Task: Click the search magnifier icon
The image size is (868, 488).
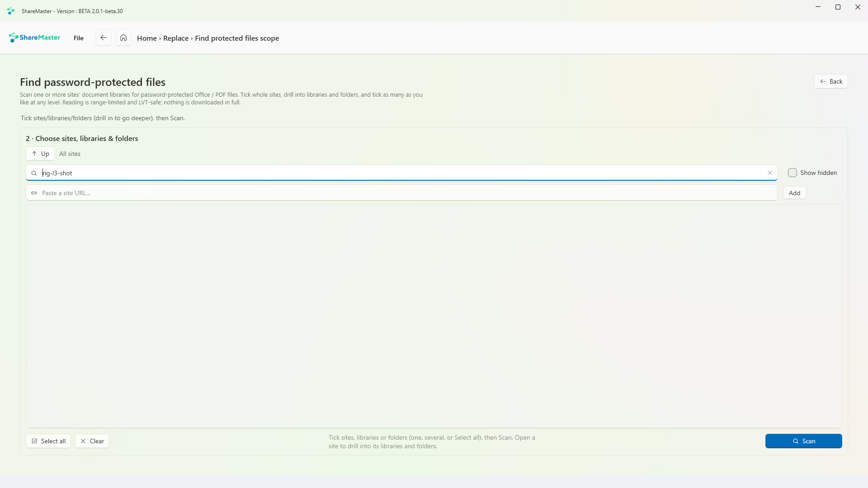Action: coord(34,173)
